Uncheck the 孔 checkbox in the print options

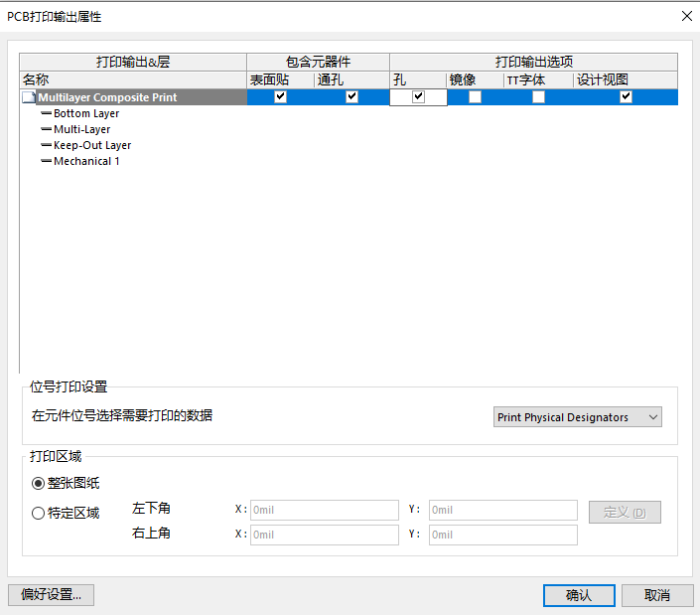418,96
